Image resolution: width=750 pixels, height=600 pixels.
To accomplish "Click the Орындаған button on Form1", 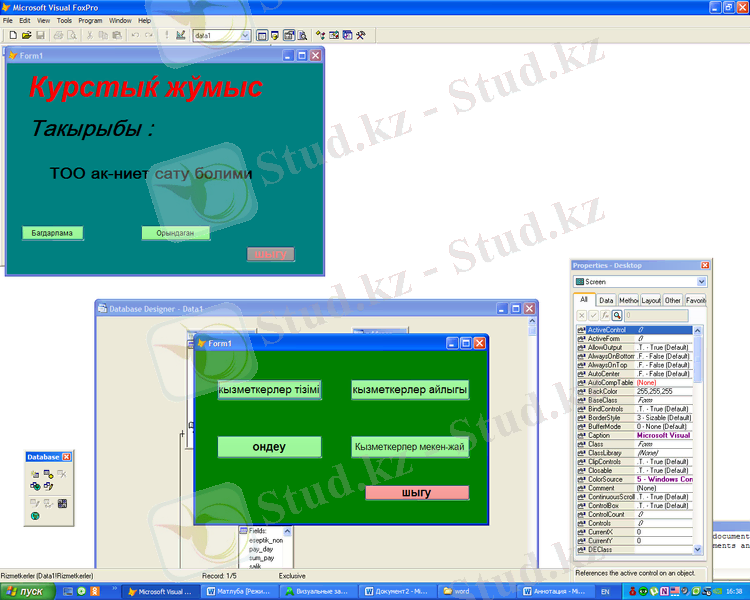I will 176,233.
